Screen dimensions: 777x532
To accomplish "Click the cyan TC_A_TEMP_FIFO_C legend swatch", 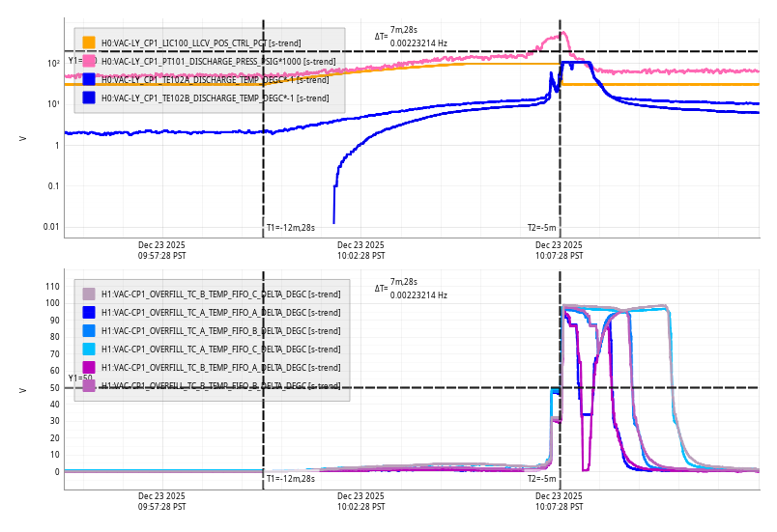I will tap(89, 349).
